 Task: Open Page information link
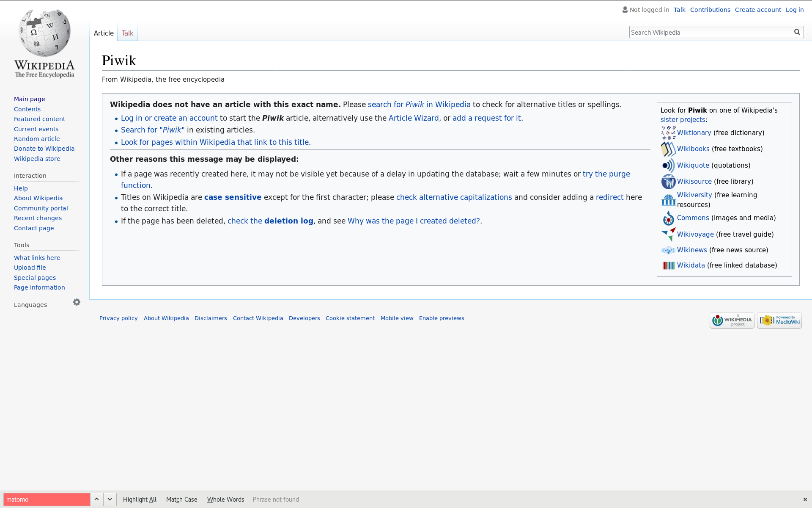39,287
